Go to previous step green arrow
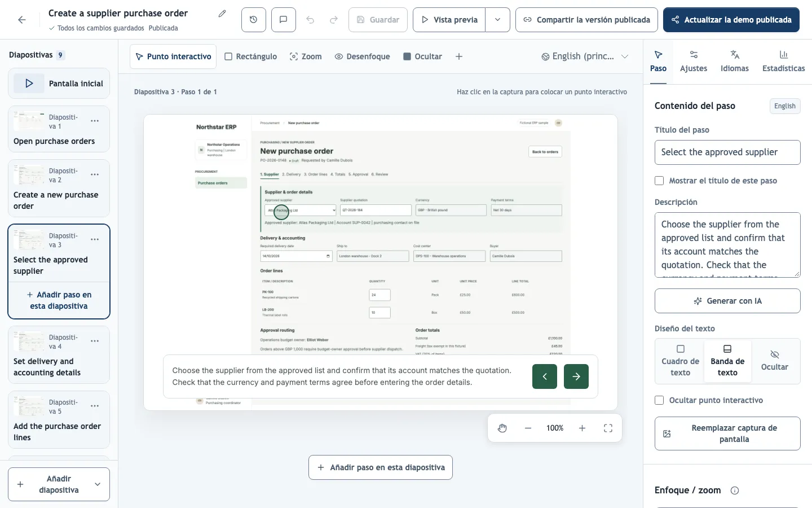The image size is (812, 508). tap(545, 376)
